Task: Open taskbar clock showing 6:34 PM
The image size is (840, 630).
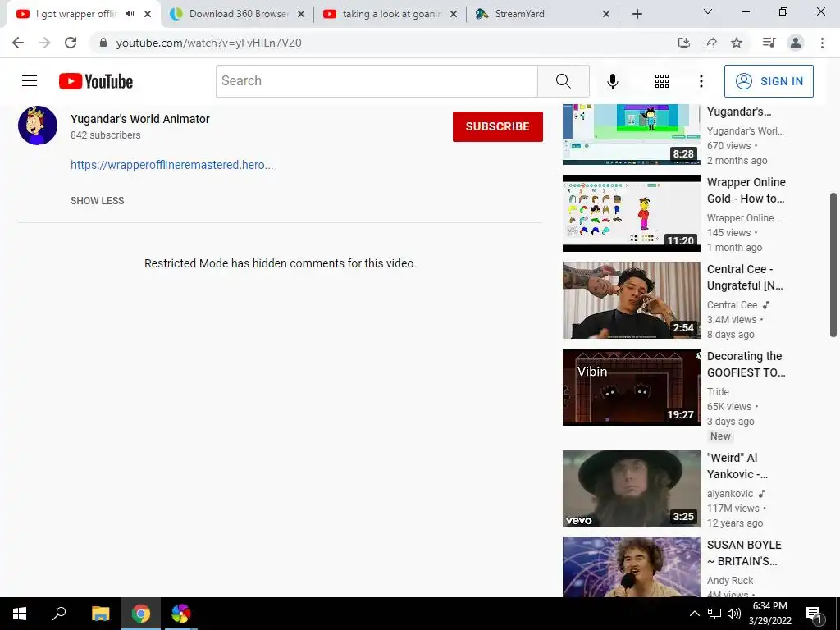Action: [769, 614]
